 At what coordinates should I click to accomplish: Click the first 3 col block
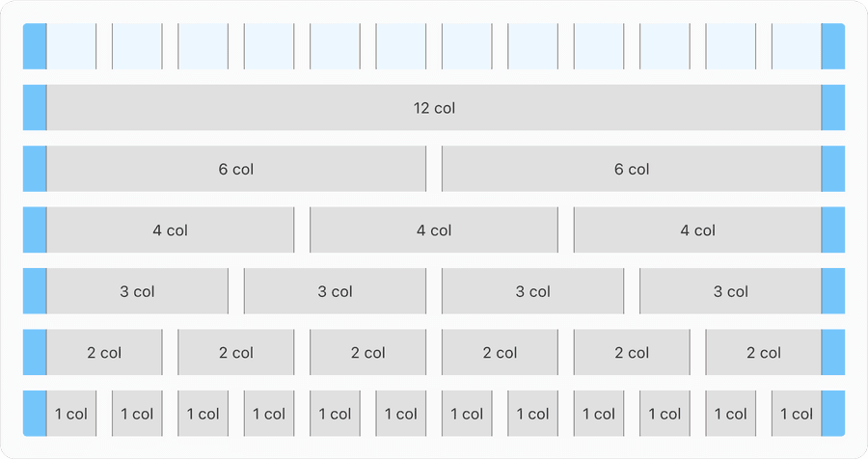click(137, 291)
